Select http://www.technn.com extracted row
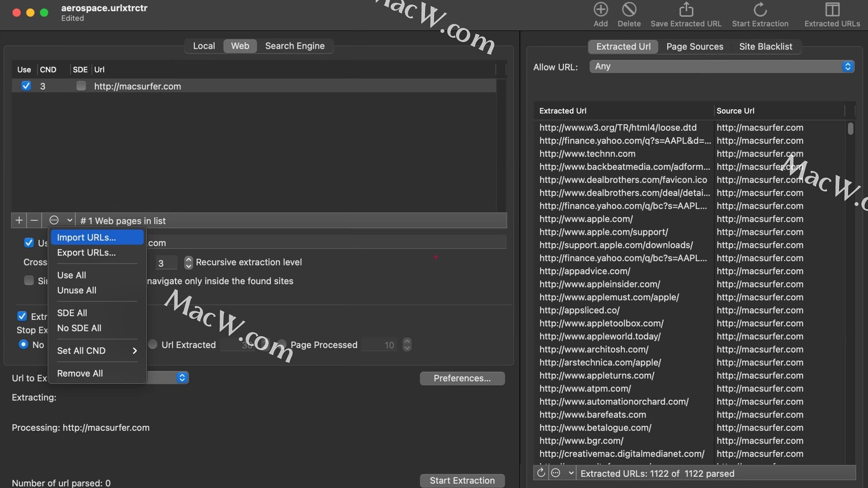868x488 pixels. [x=690, y=154]
